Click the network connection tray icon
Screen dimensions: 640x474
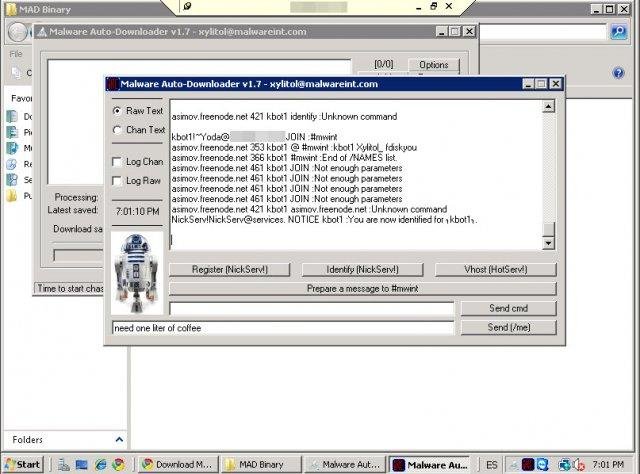(x=564, y=465)
